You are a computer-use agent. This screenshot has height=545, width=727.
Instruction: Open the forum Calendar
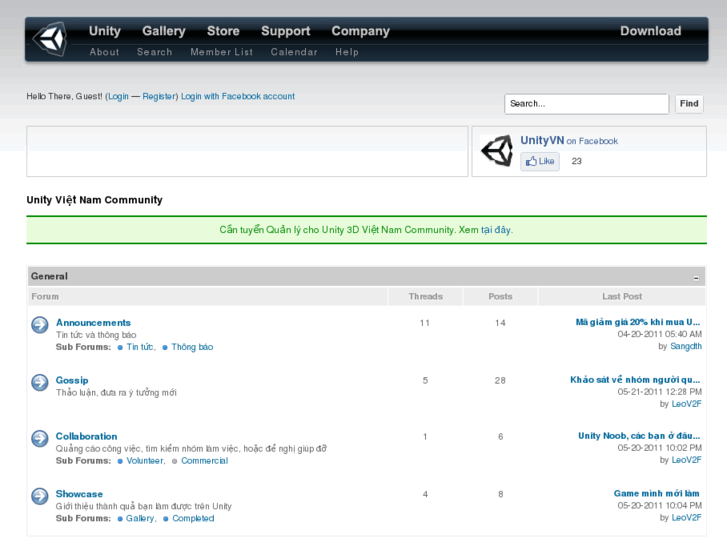coord(294,52)
